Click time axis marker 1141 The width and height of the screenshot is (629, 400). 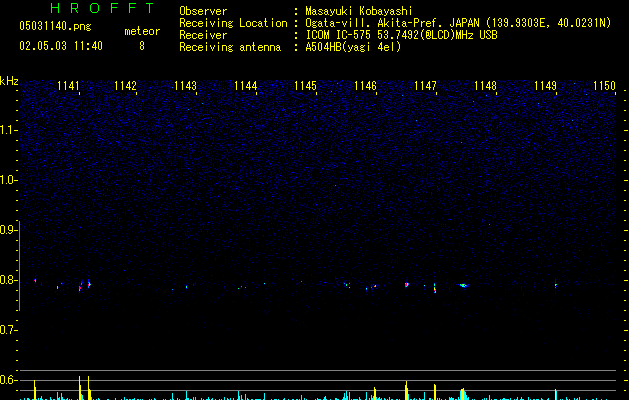68,86
